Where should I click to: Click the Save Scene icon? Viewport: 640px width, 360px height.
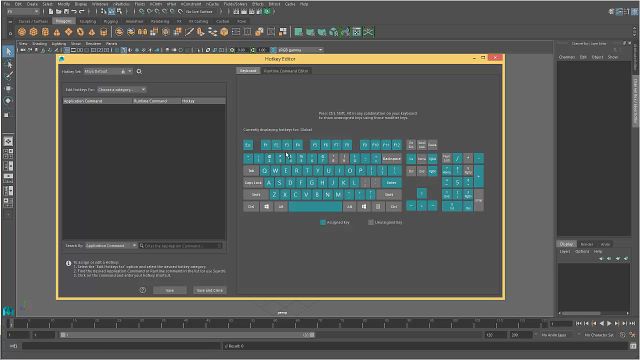coord(66,11)
